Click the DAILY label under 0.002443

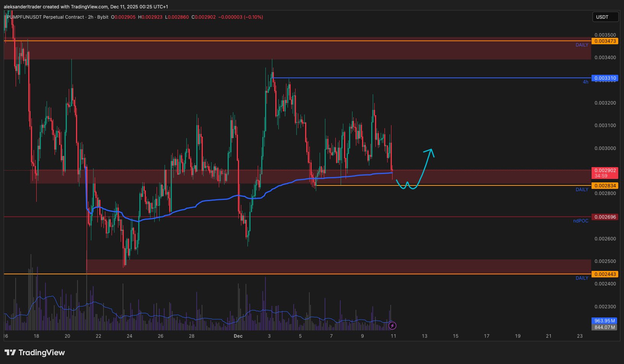[582, 278]
